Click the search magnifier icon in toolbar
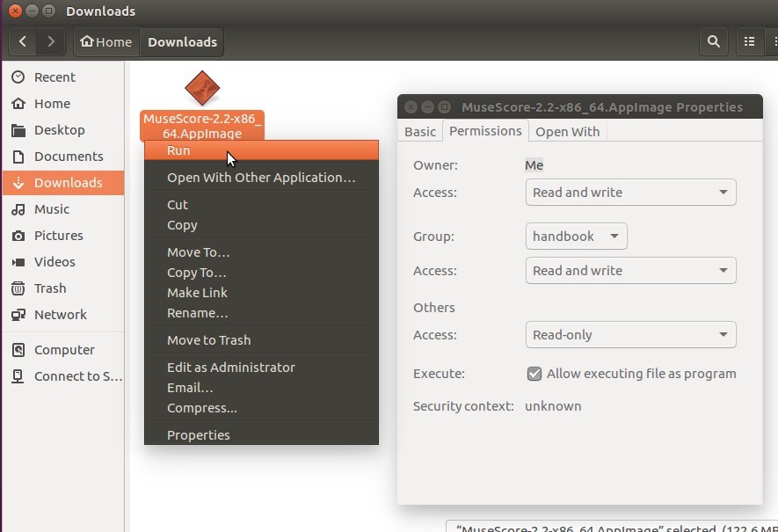 coord(713,41)
